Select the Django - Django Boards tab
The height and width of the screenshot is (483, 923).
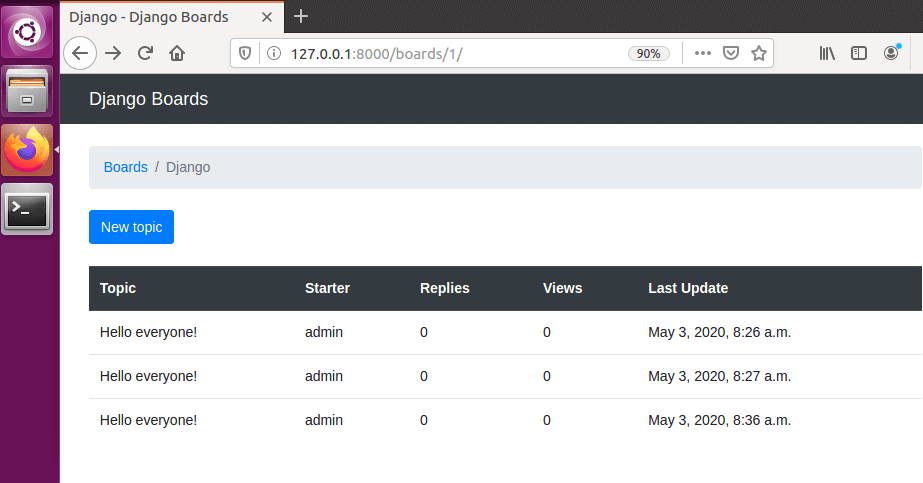point(172,17)
